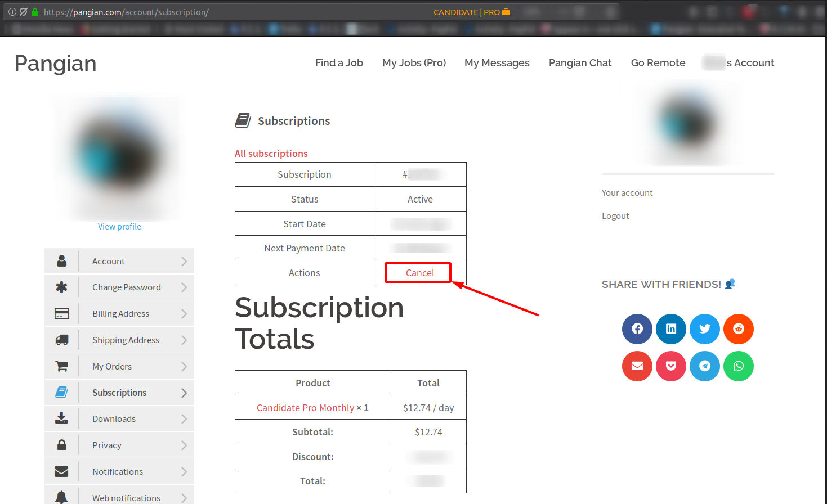Click the Account person icon in sidebar
This screenshot has height=504, width=827.
[x=62, y=261]
